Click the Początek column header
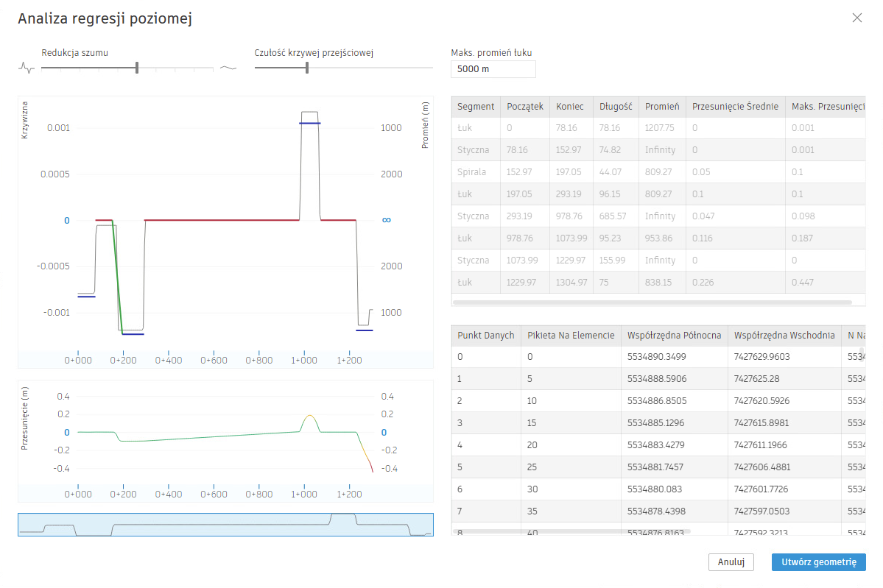Screen dimensions: 883x588 click(x=525, y=107)
